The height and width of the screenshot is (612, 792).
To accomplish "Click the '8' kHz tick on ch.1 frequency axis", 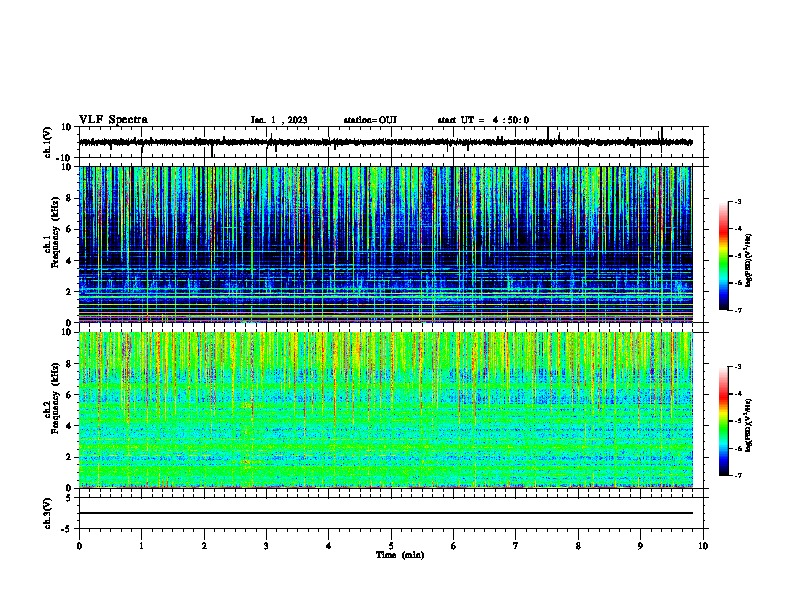I will (69, 198).
